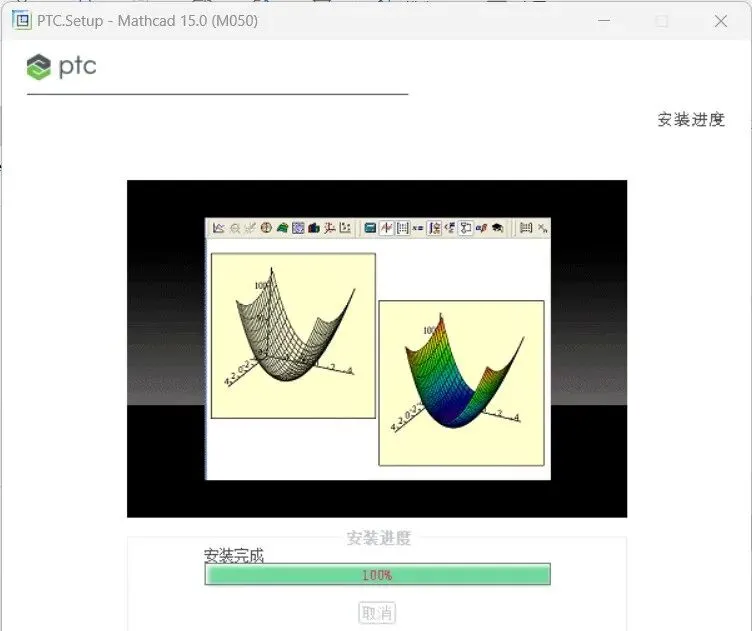The height and width of the screenshot is (631, 752).
Task: Click the PTC.Setup - Mathcad 15.0 title text
Action: tap(148, 21)
